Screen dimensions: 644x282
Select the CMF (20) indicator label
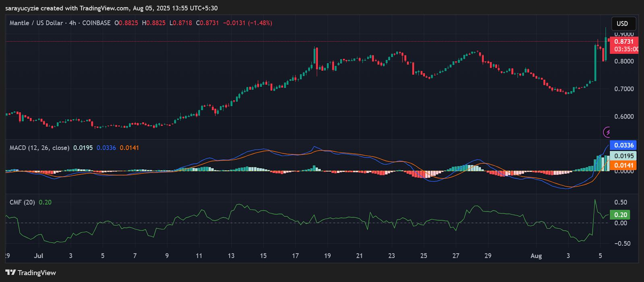point(22,202)
